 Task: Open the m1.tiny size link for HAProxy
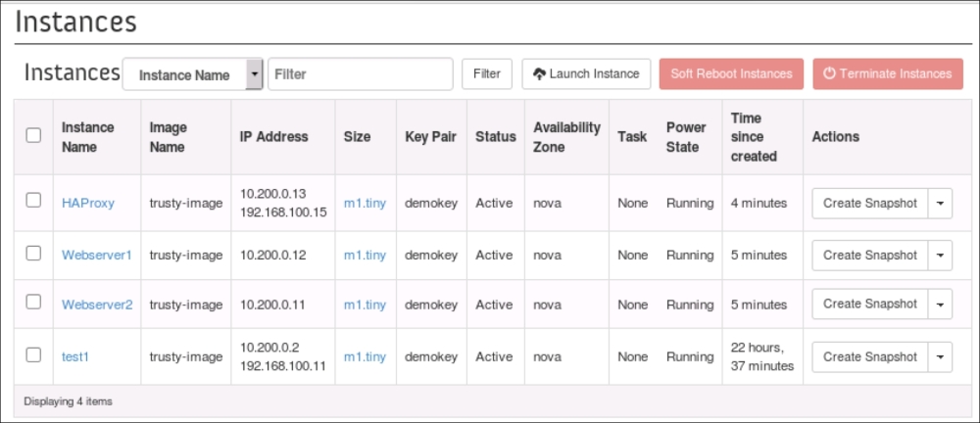pyautogui.click(x=365, y=203)
